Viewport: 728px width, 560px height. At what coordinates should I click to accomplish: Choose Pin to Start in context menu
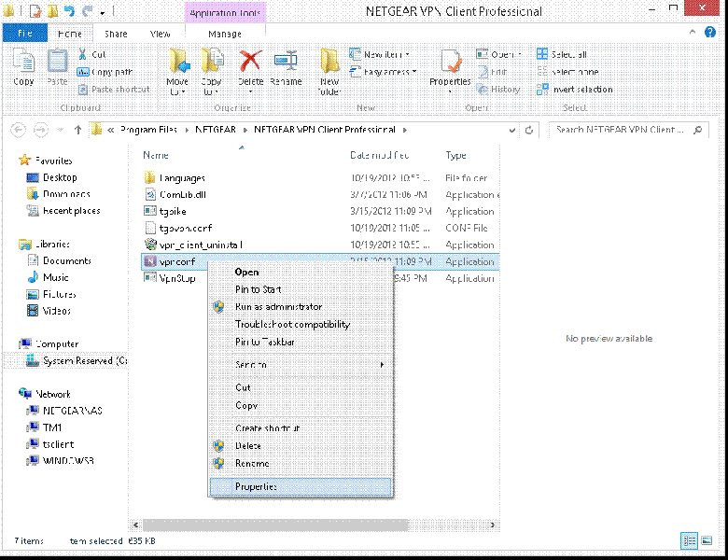click(x=301, y=289)
